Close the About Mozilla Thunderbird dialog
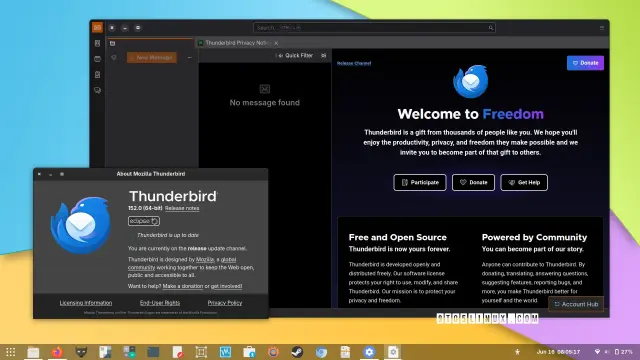This screenshot has width=640, height=360. pos(39,174)
